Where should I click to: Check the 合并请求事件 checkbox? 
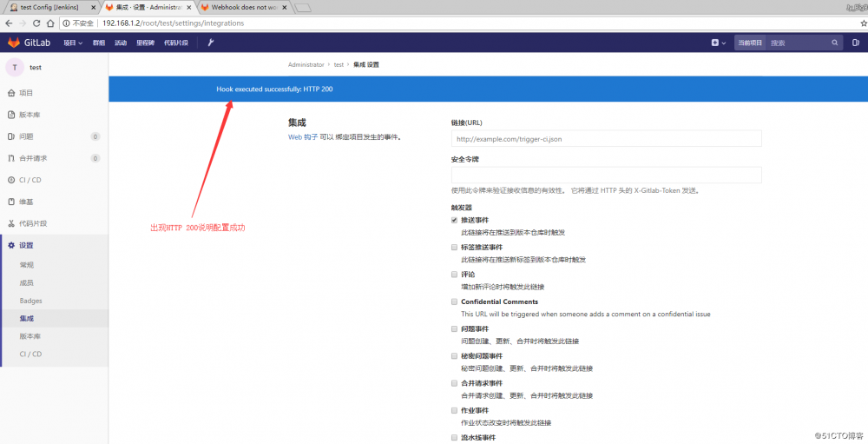coord(455,383)
